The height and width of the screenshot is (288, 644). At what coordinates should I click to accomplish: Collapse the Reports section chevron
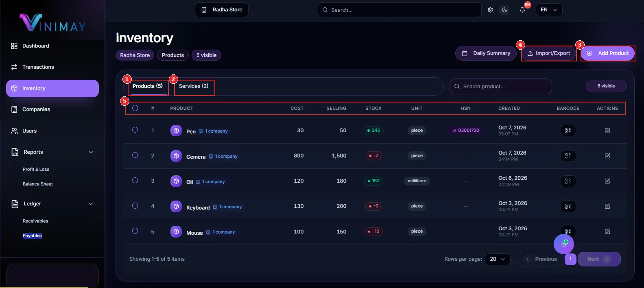click(x=91, y=152)
